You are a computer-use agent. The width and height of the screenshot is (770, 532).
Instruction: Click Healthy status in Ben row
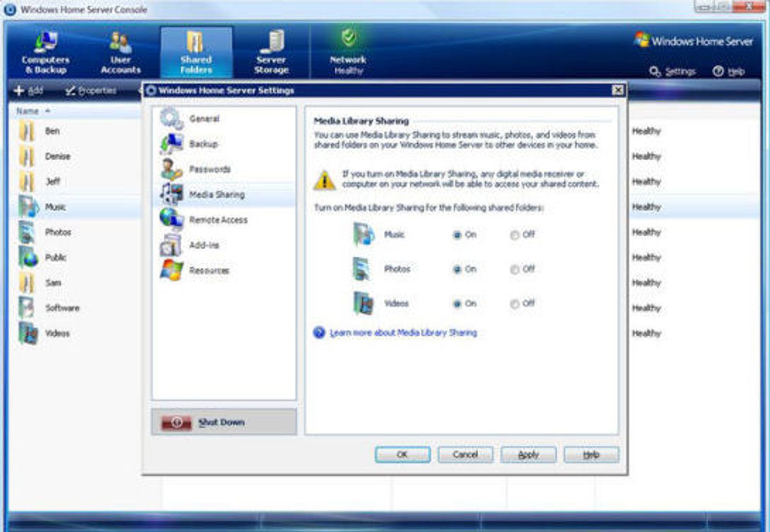tap(646, 131)
